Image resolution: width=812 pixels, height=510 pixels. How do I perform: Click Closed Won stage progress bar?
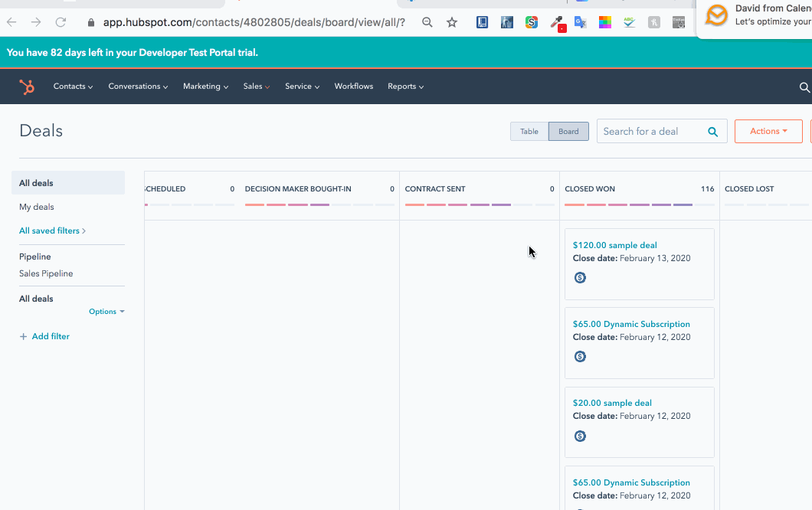(x=640, y=205)
